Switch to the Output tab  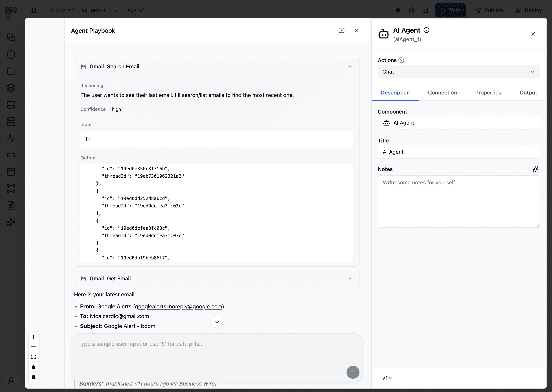(x=528, y=93)
